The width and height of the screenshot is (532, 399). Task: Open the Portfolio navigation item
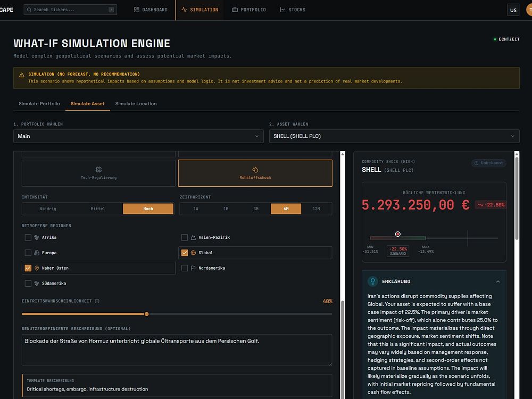[x=249, y=10]
